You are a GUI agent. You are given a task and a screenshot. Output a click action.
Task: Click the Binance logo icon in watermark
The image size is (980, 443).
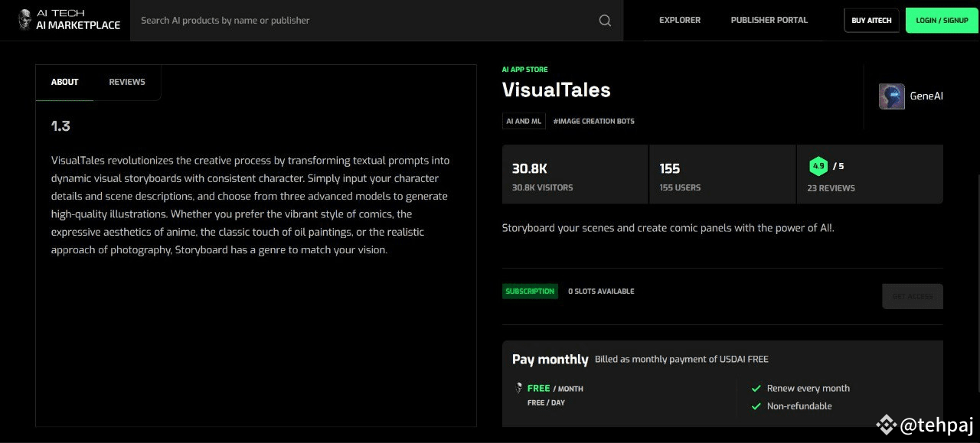[x=886, y=425]
